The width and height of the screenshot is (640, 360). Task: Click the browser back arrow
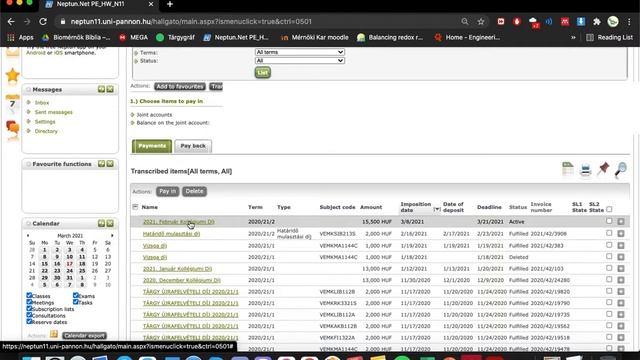tap(11, 22)
